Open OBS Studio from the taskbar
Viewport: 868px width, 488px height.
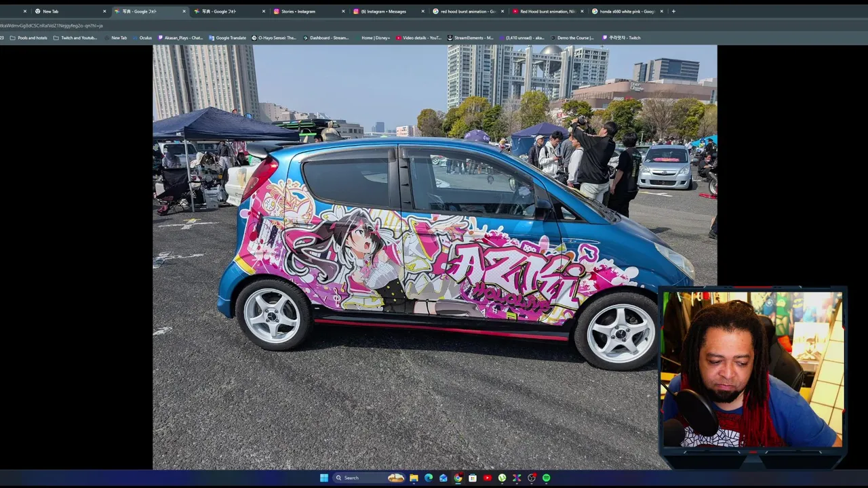(532, 478)
